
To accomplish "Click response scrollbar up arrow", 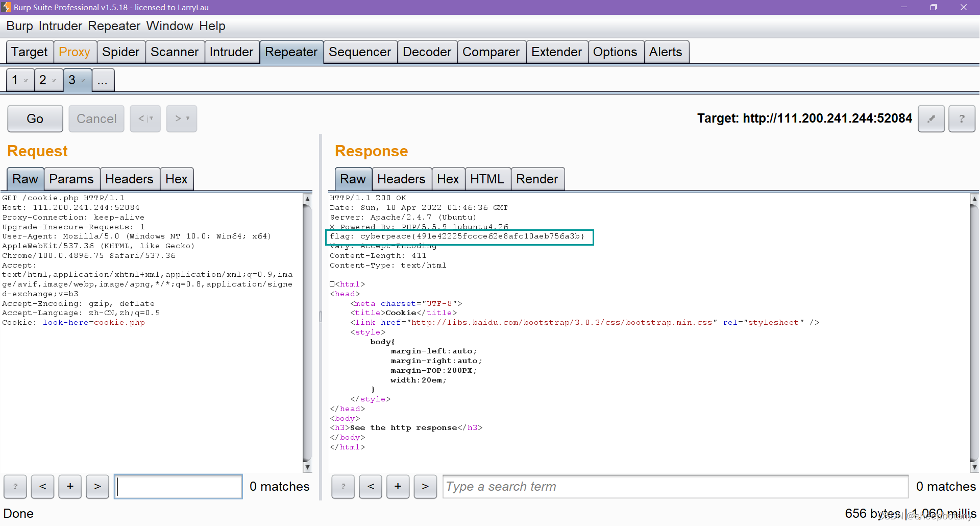I will click(974, 199).
